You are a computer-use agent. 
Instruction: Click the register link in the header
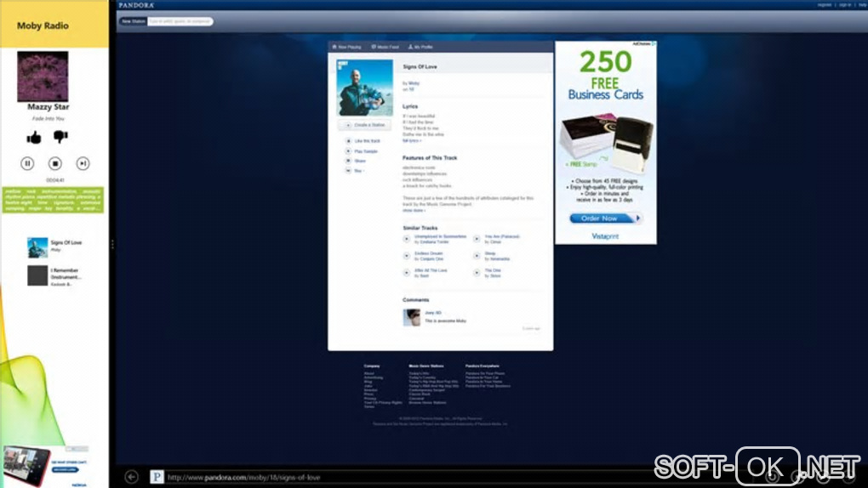point(825,5)
